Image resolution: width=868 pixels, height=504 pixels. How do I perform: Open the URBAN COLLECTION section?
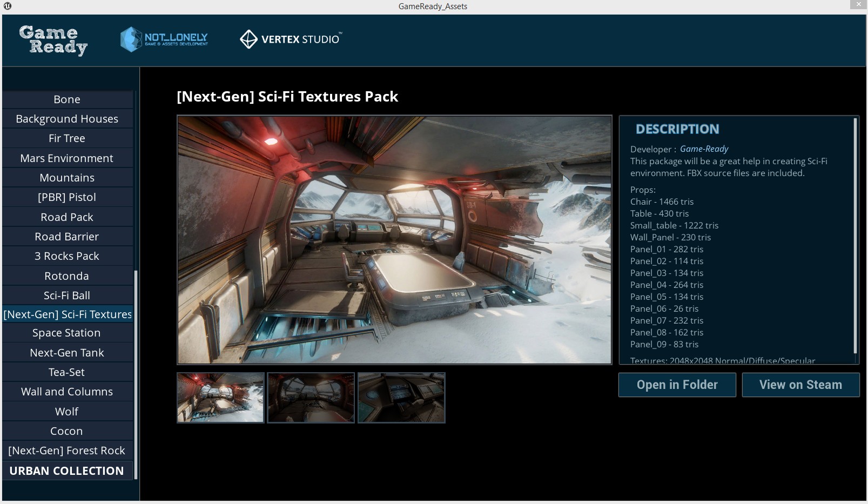pos(66,471)
